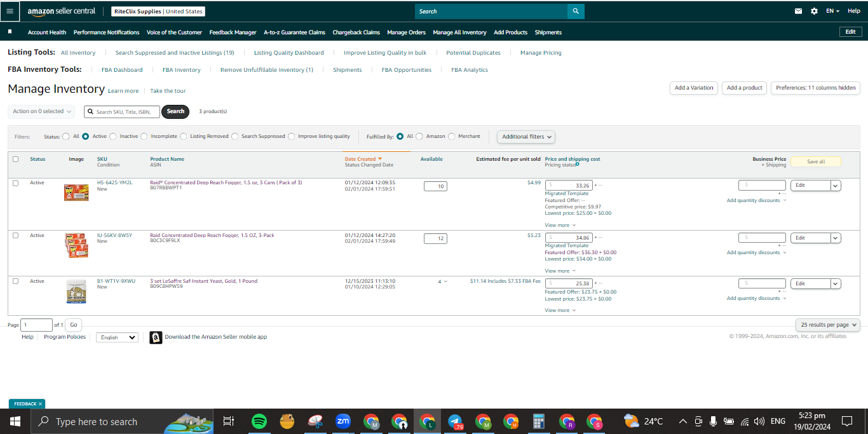The height and width of the screenshot is (434, 868).
Task: Open the IU-56KV-8W5Y product image
Action: click(x=76, y=245)
